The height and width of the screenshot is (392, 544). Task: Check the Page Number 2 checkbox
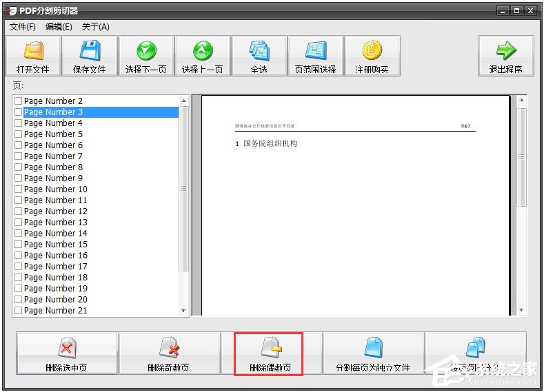[18, 101]
